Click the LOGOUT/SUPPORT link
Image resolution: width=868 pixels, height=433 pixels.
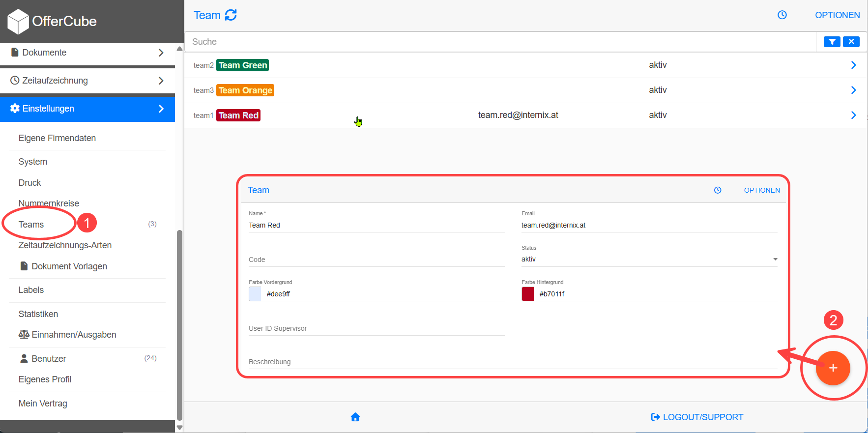(697, 417)
